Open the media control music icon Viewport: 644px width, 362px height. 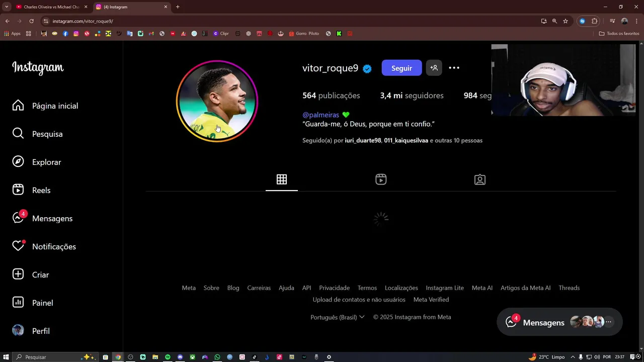612,21
